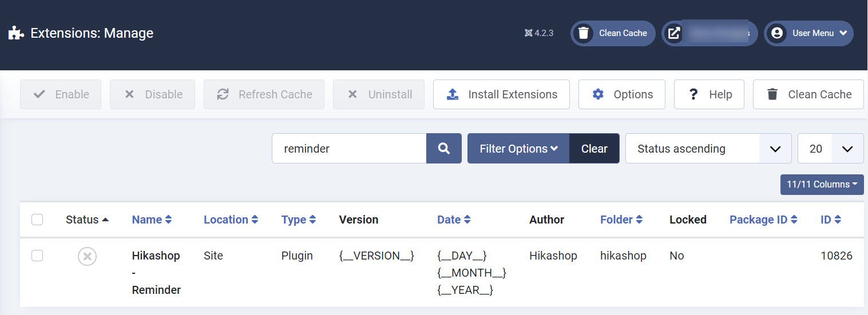Clear the search filter
Image resolution: width=868 pixels, height=315 pixels.
click(x=594, y=149)
